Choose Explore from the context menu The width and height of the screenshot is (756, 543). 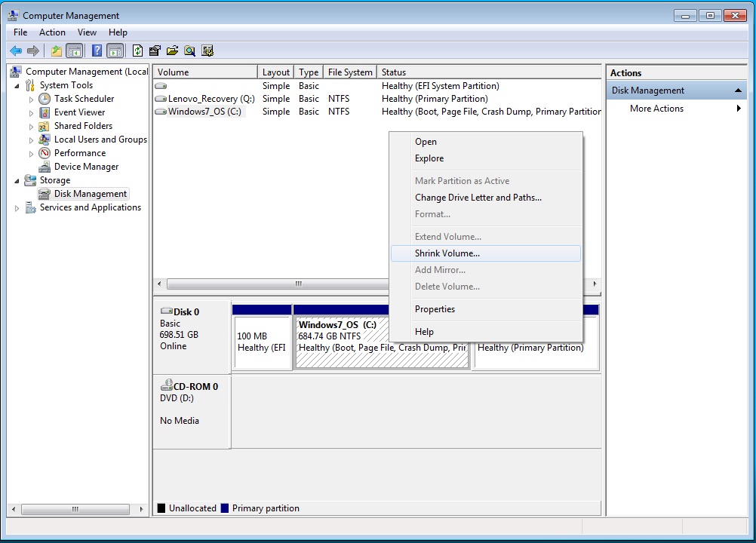[486, 158]
